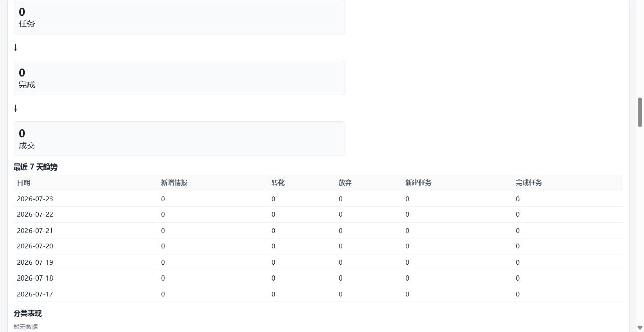Select the 2026-07-22 date cell
Image resolution: width=644 pixels, height=332 pixels.
35,214
